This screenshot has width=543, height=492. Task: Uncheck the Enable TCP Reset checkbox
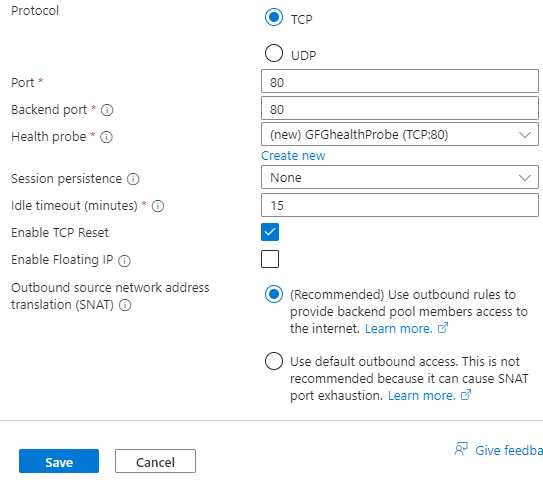coord(270,232)
